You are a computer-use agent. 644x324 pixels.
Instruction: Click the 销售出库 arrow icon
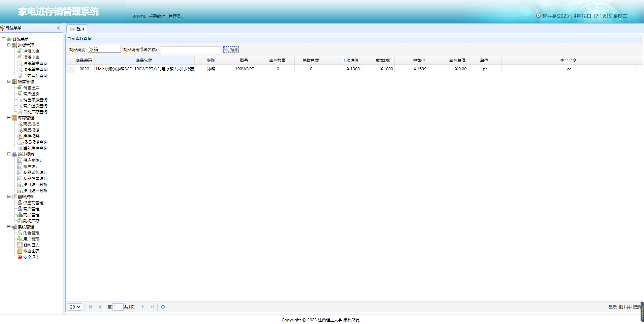tap(20, 87)
